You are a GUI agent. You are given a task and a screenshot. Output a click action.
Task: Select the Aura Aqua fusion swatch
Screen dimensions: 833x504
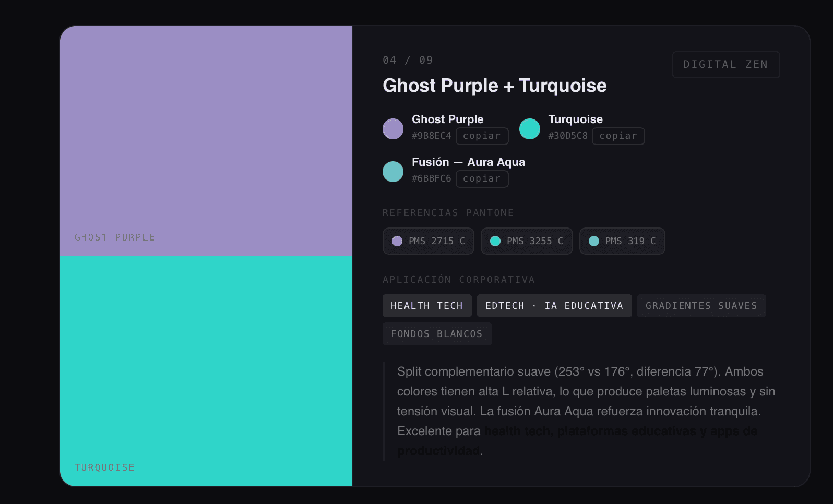coord(393,172)
